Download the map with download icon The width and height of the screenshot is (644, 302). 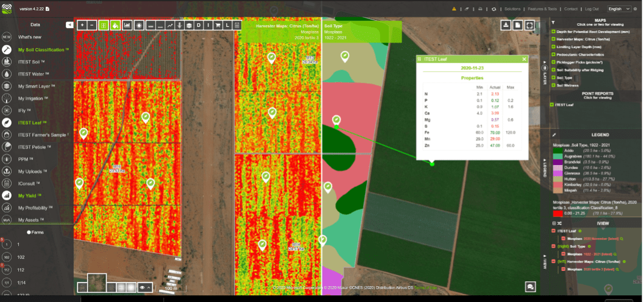506,25
